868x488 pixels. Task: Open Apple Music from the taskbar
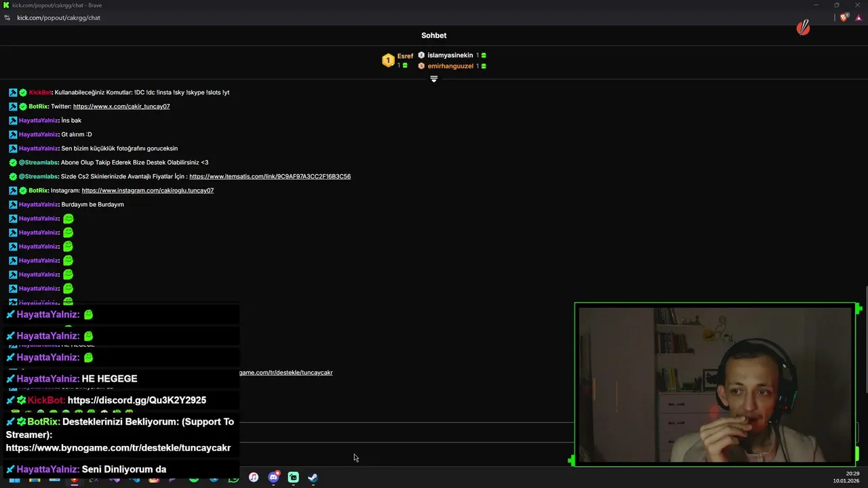(x=254, y=477)
